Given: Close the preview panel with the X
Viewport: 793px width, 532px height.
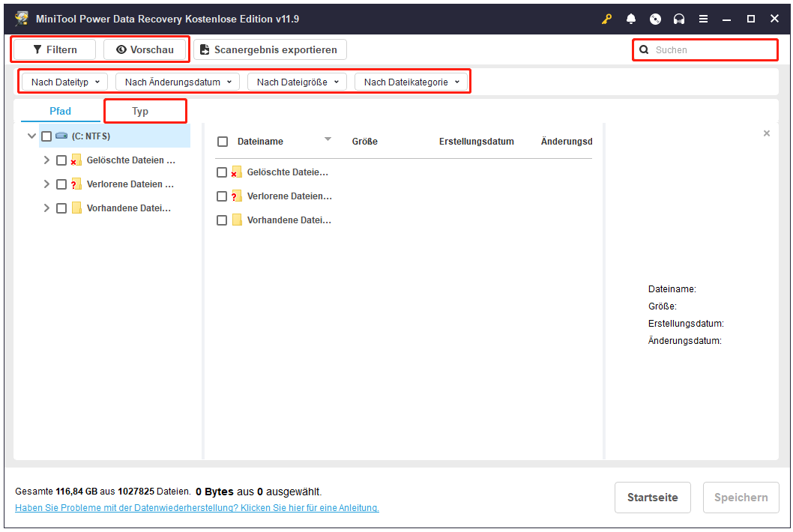Looking at the screenshot, I should click(767, 133).
